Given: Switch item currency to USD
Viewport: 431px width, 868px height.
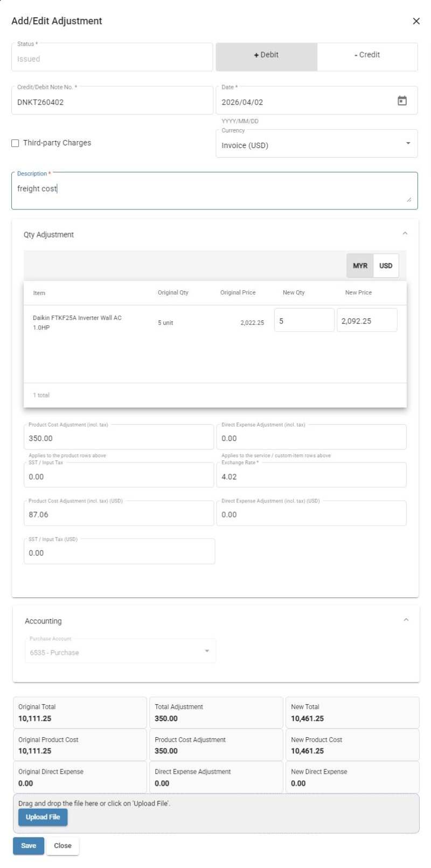Looking at the screenshot, I should click(x=386, y=266).
